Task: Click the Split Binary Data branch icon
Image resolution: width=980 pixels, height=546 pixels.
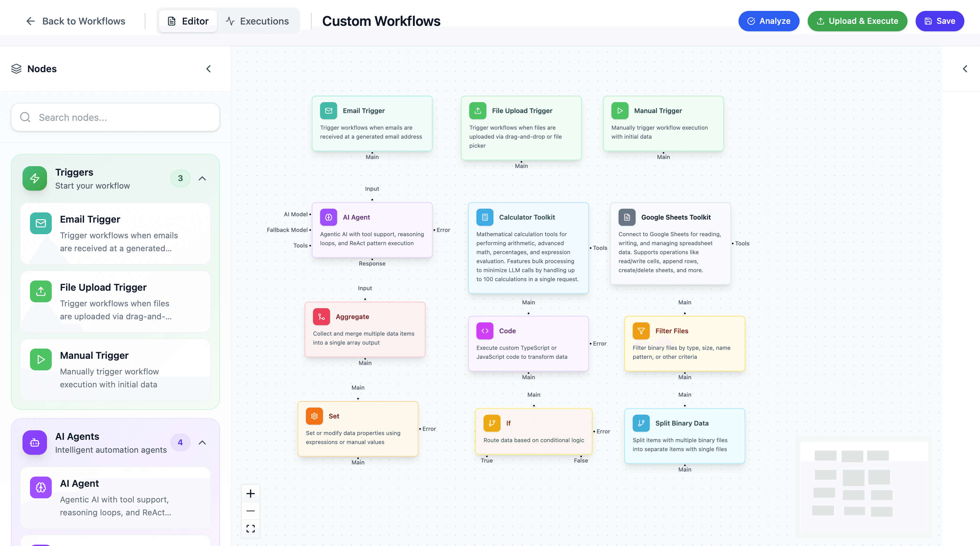Action: tap(641, 423)
